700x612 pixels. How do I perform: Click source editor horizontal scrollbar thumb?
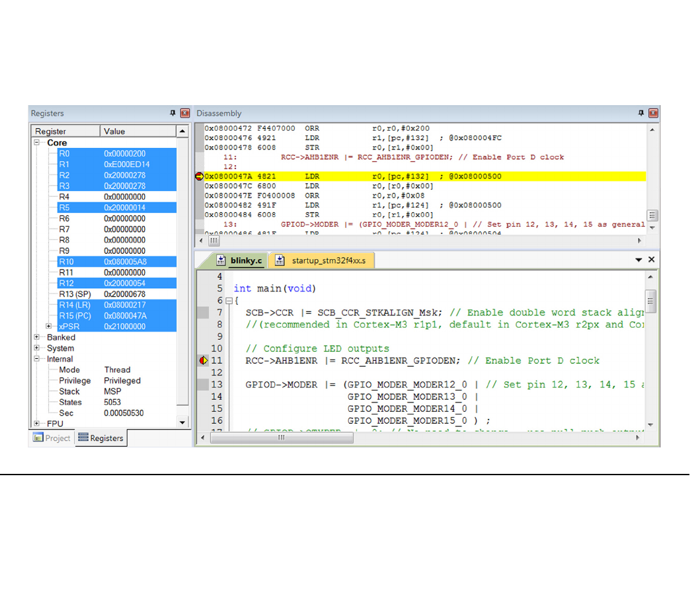coord(282,438)
